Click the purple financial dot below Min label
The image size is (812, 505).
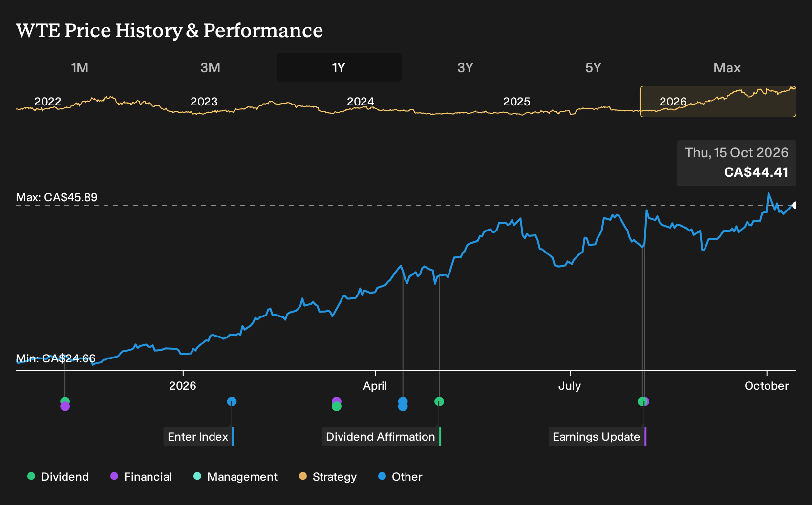pyautogui.click(x=65, y=407)
